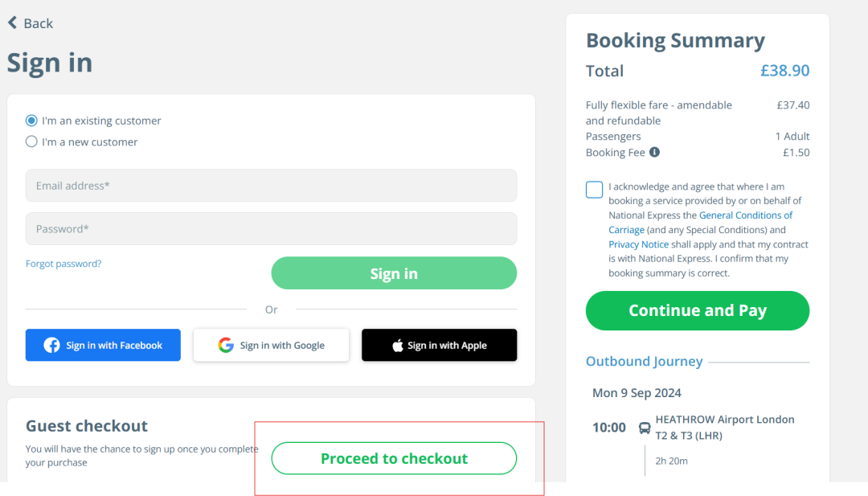Select the existing customer radio button
The height and width of the screenshot is (496, 868).
point(31,121)
